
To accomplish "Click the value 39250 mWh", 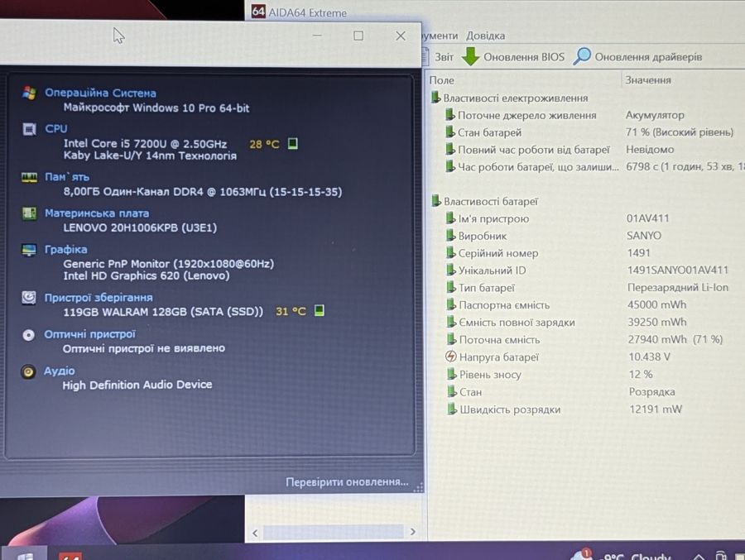I will (x=657, y=322).
